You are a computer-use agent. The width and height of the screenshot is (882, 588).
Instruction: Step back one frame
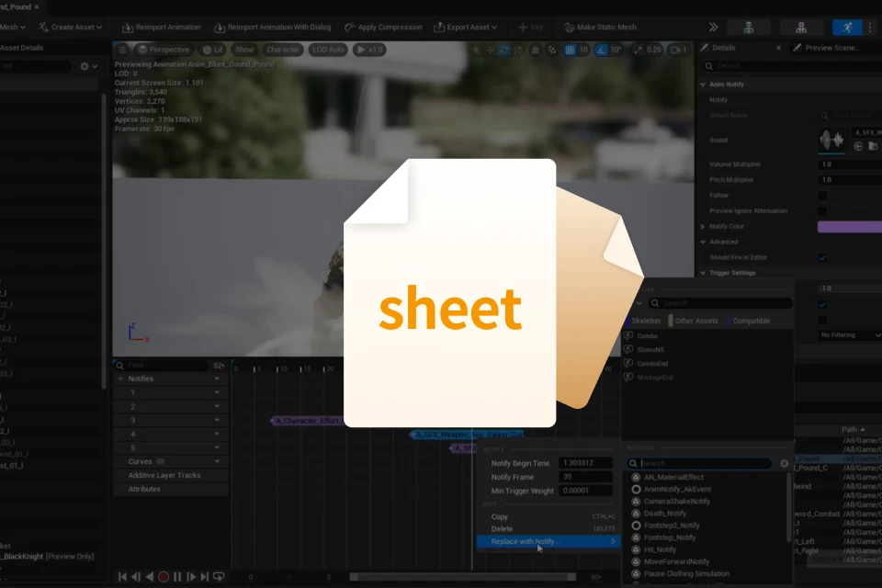(x=136, y=577)
